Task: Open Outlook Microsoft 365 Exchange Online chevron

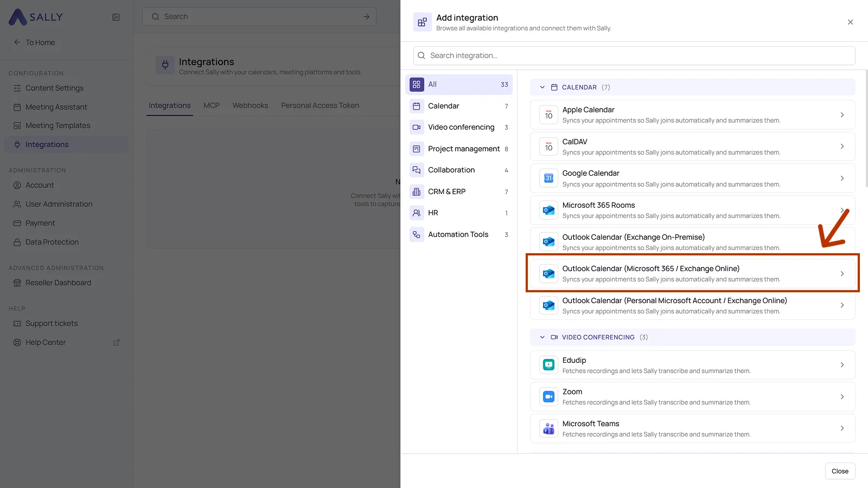Action: tap(842, 274)
